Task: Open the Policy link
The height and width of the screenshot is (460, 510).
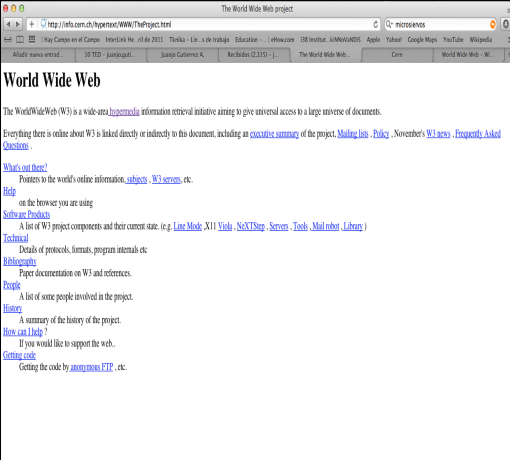Action: point(381,134)
